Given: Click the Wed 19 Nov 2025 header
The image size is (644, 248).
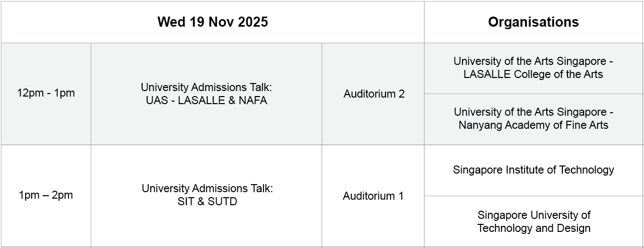Looking at the screenshot, I should point(213,22).
